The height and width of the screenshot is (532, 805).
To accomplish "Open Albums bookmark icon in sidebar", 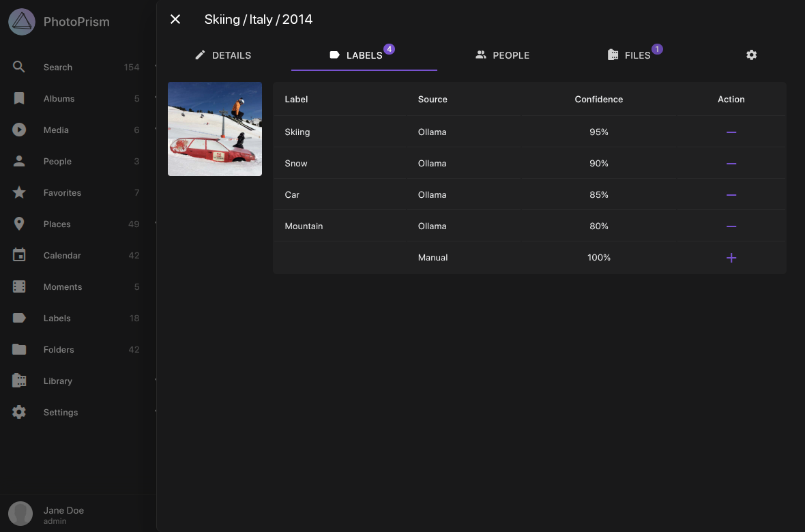I will (x=19, y=98).
